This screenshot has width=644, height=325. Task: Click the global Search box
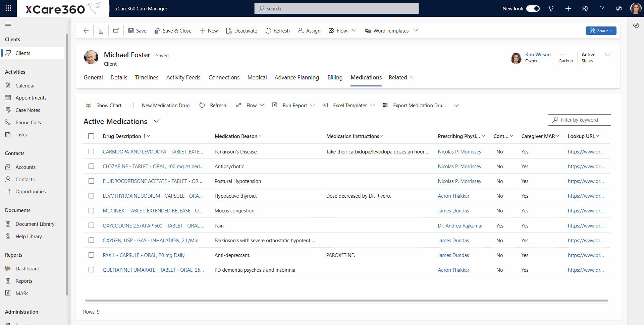pos(336,8)
